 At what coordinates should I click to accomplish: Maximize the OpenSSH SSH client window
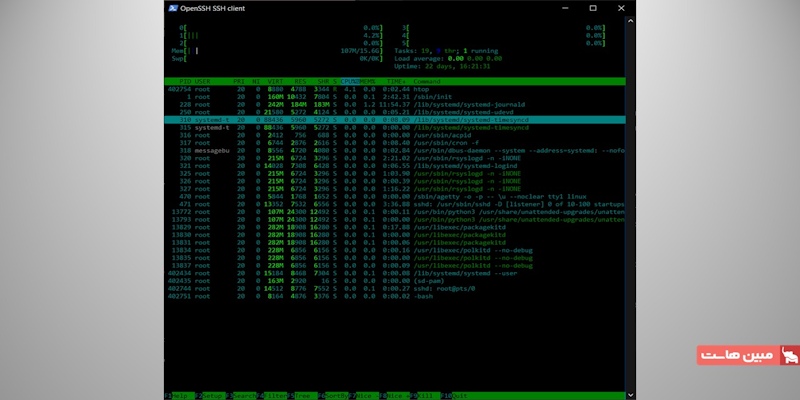593,8
